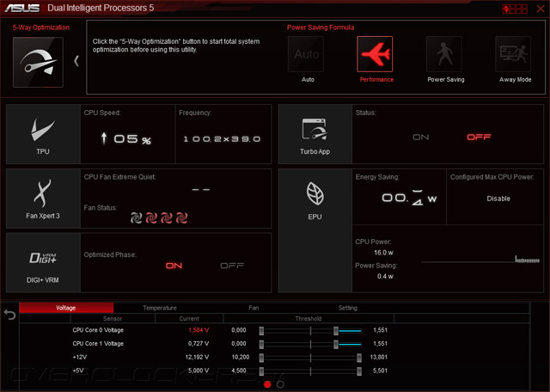Click the 5-Way Optimization red heading
The height and width of the screenshot is (392, 550).
[x=41, y=28]
